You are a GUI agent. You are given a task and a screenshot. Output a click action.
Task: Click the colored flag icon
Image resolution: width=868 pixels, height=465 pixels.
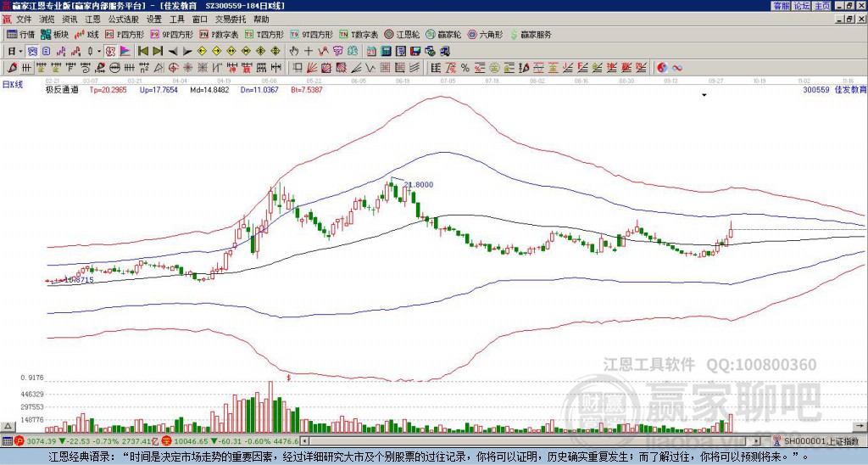[x=125, y=52]
